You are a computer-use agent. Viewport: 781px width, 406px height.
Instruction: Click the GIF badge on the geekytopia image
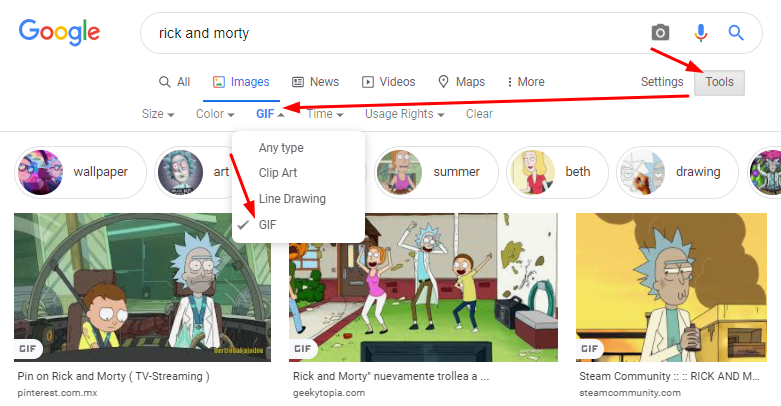coord(303,349)
